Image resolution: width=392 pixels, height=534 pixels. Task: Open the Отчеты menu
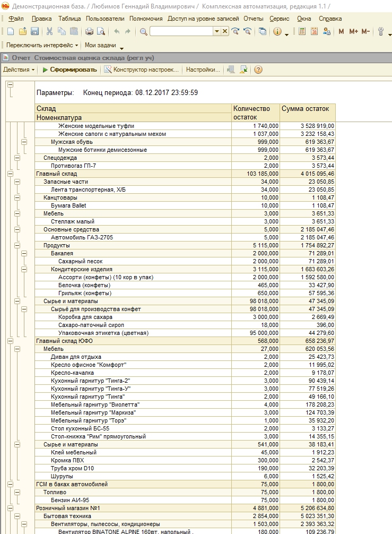[x=253, y=19]
